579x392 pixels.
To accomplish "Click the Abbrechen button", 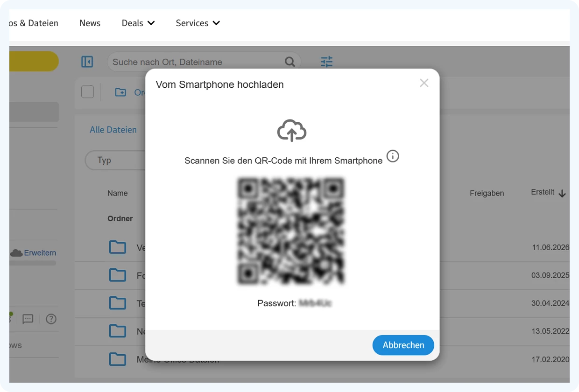I will (403, 345).
